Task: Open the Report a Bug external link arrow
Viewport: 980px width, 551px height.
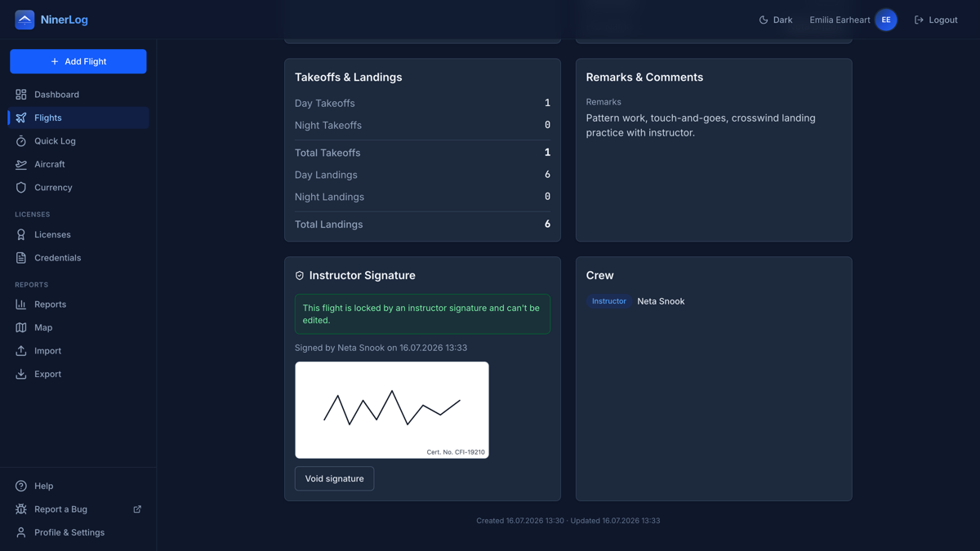Action: coord(137,509)
